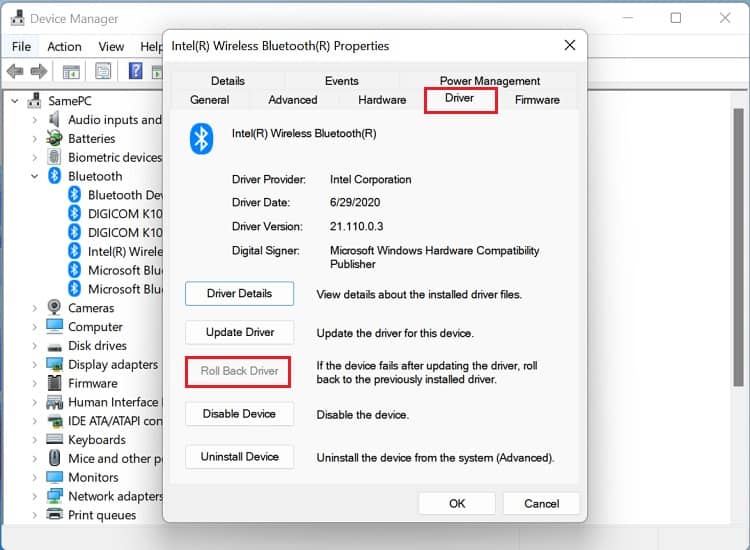This screenshot has height=550, width=750.
Task: Open the File menu
Action: (x=21, y=46)
